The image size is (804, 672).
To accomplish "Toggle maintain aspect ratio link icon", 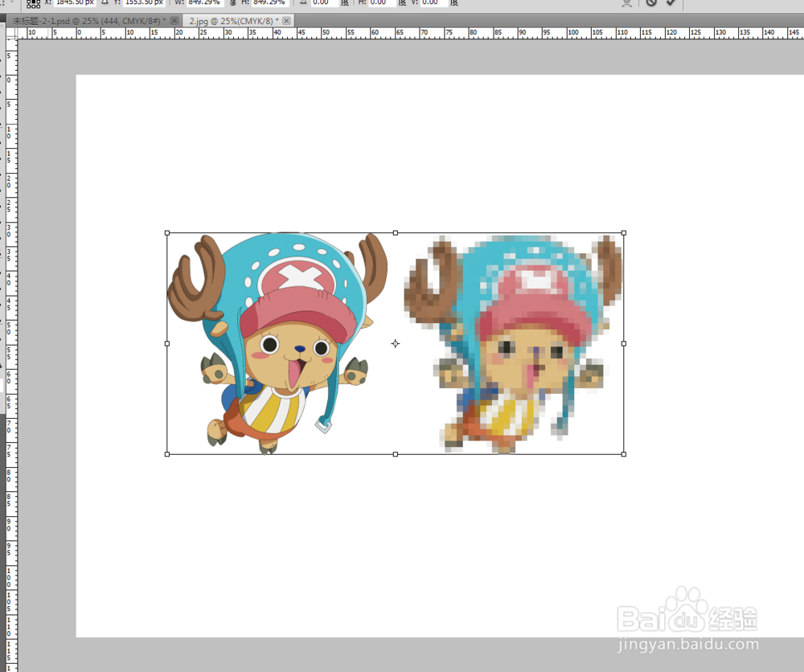I will click(233, 2).
